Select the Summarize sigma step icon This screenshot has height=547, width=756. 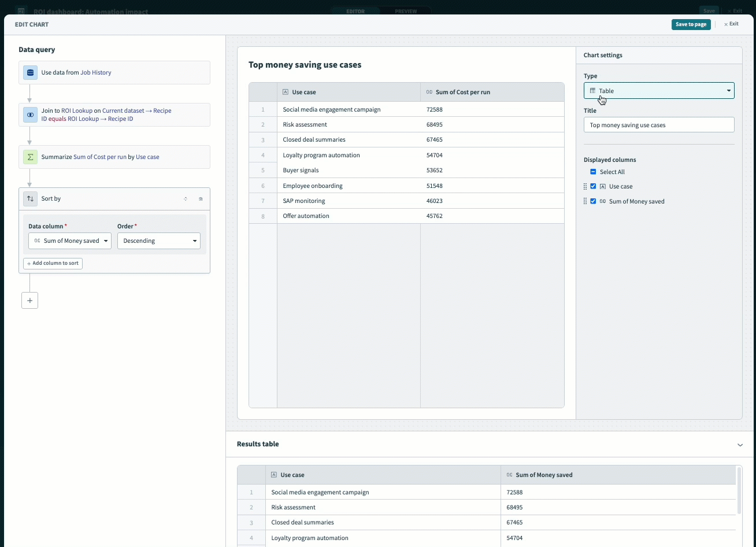(x=30, y=157)
